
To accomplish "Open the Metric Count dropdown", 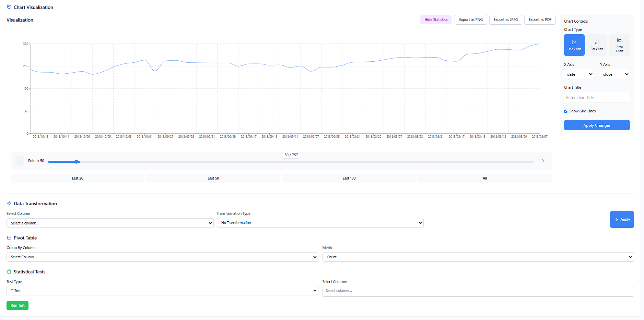I will point(478,257).
